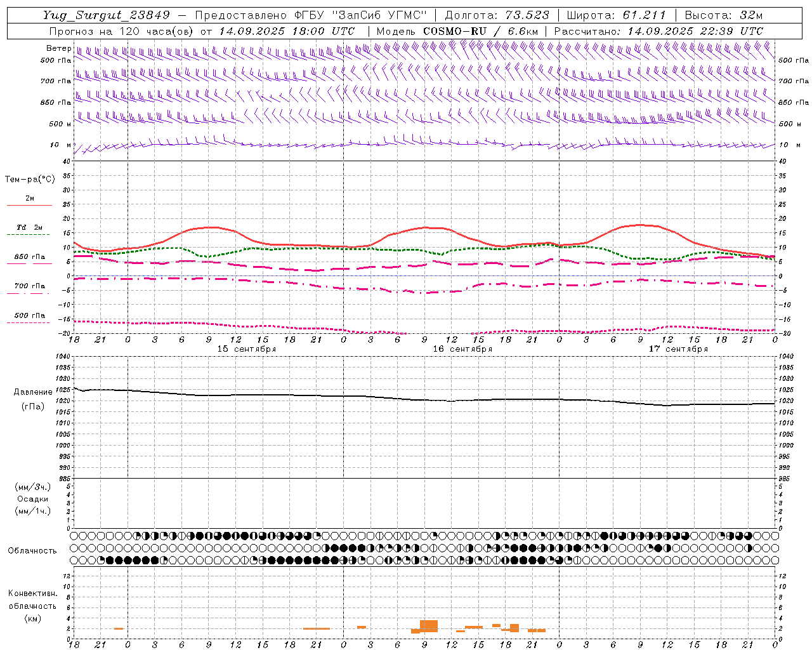The image size is (812, 650).
Task: Click the Конвективн. convective panel label
Action: (32, 594)
